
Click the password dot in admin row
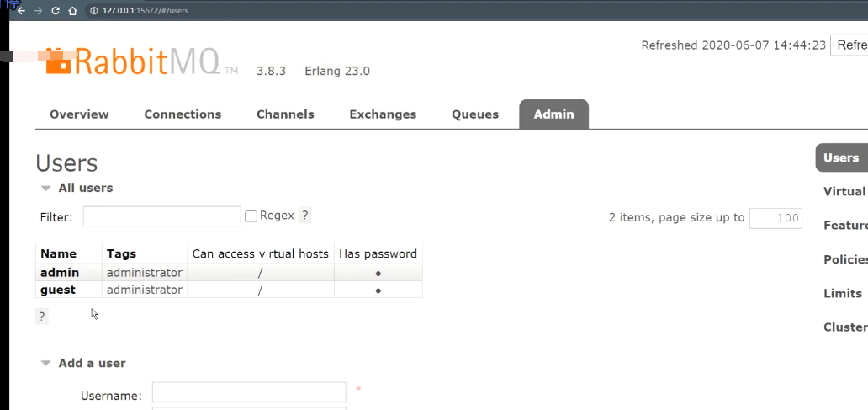(x=378, y=274)
